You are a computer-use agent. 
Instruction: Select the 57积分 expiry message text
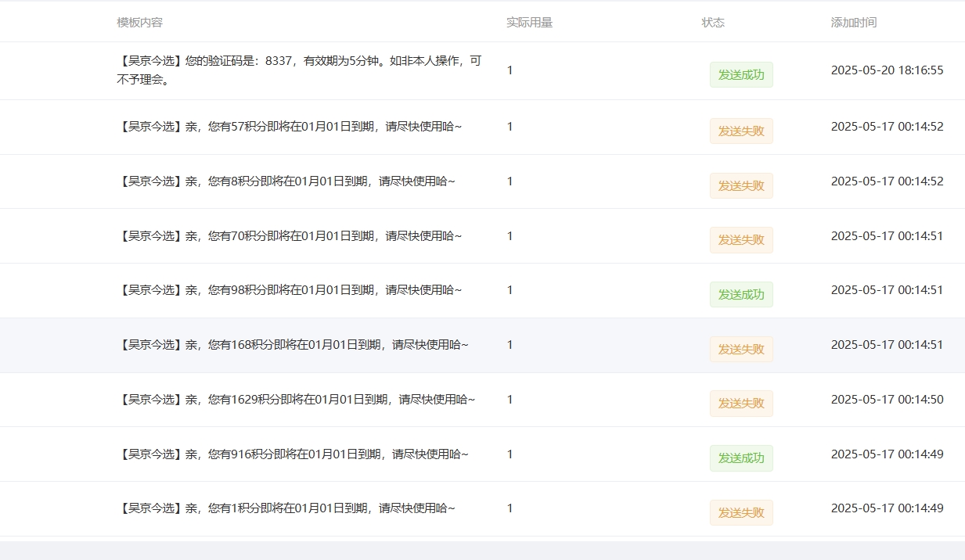coord(290,127)
